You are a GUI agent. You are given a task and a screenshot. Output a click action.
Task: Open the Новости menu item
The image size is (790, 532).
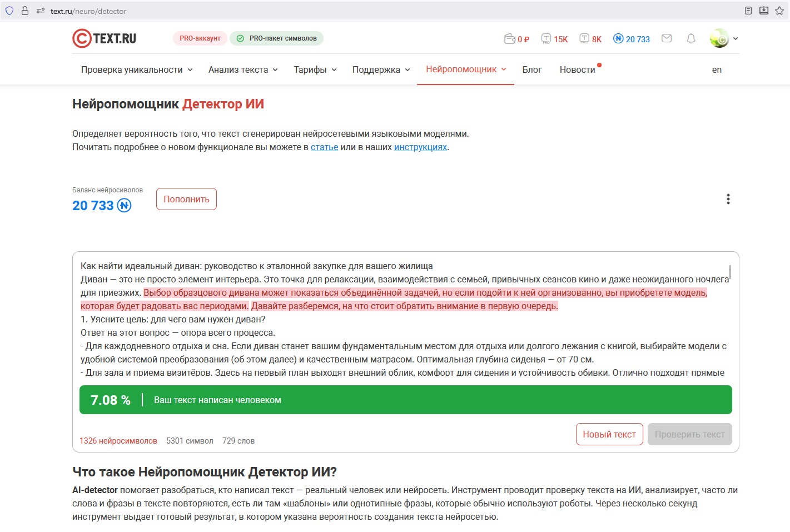point(577,69)
